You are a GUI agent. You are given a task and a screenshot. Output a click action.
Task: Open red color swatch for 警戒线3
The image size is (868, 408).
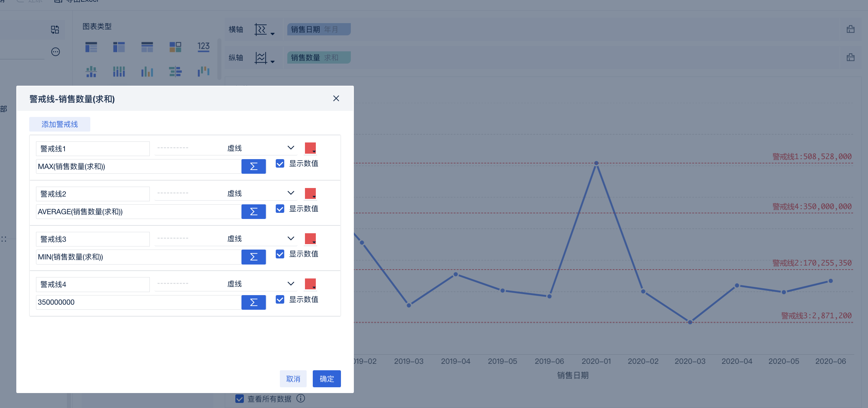point(310,239)
